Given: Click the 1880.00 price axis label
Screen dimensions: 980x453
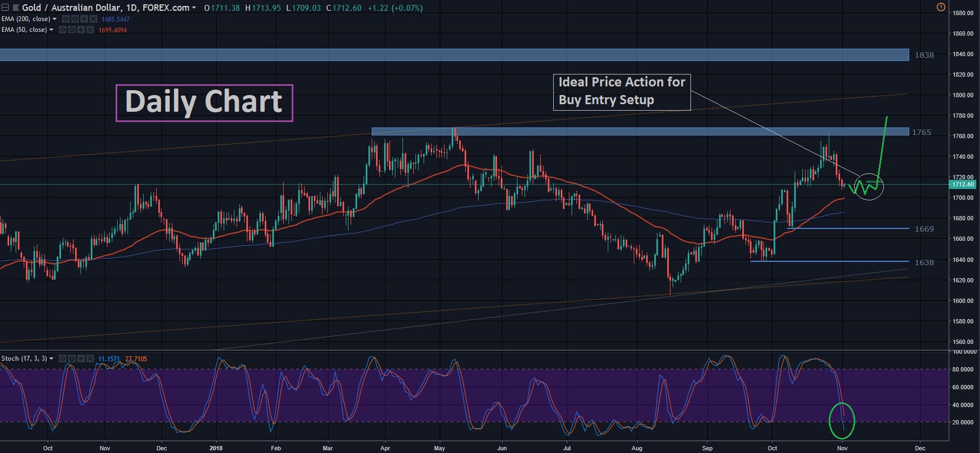Looking at the screenshot, I should [x=963, y=13].
